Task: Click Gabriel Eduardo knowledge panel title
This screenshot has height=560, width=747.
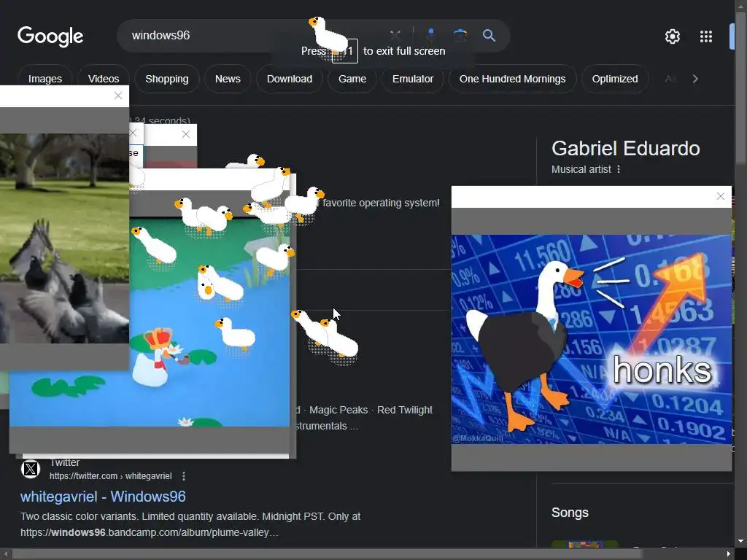Action: coord(625,149)
